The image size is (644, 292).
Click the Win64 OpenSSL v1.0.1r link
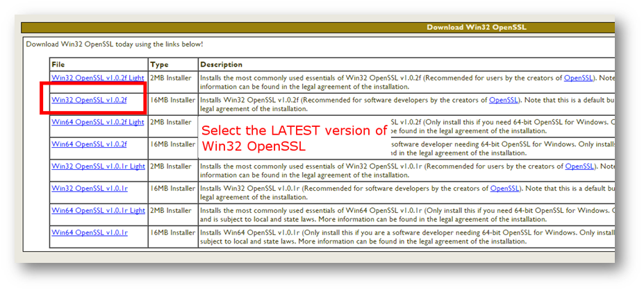[90, 233]
